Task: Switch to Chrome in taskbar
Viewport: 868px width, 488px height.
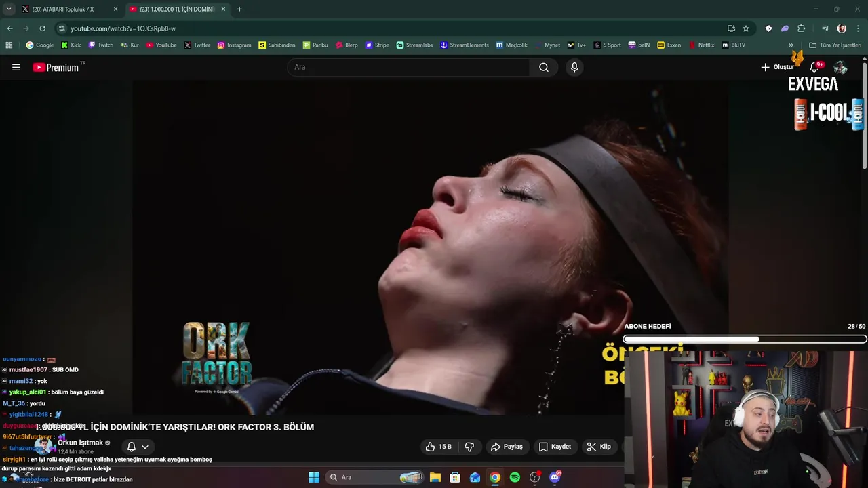Action: [x=495, y=477]
